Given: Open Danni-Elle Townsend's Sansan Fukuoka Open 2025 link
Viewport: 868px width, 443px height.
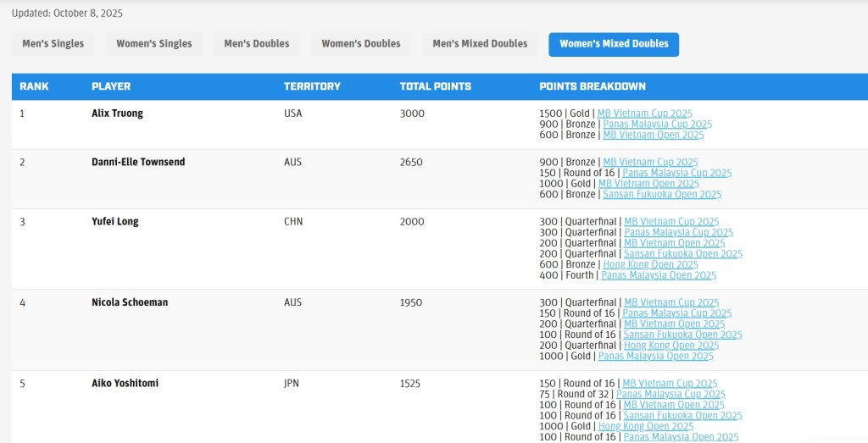Looking at the screenshot, I should coord(661,194).
